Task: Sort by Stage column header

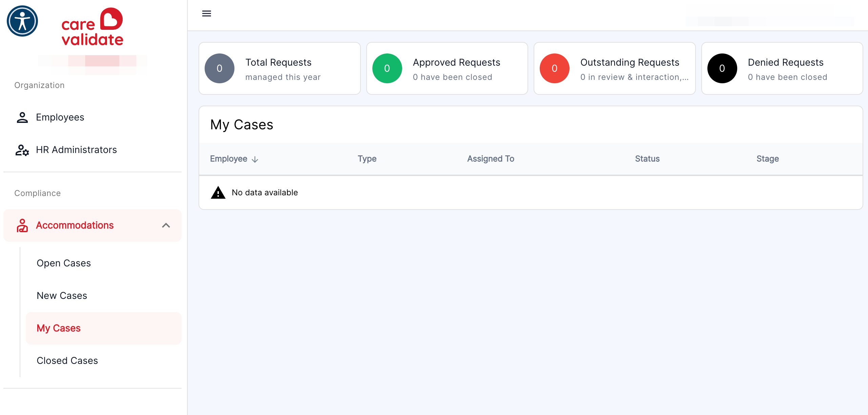Action: [768, 159]
